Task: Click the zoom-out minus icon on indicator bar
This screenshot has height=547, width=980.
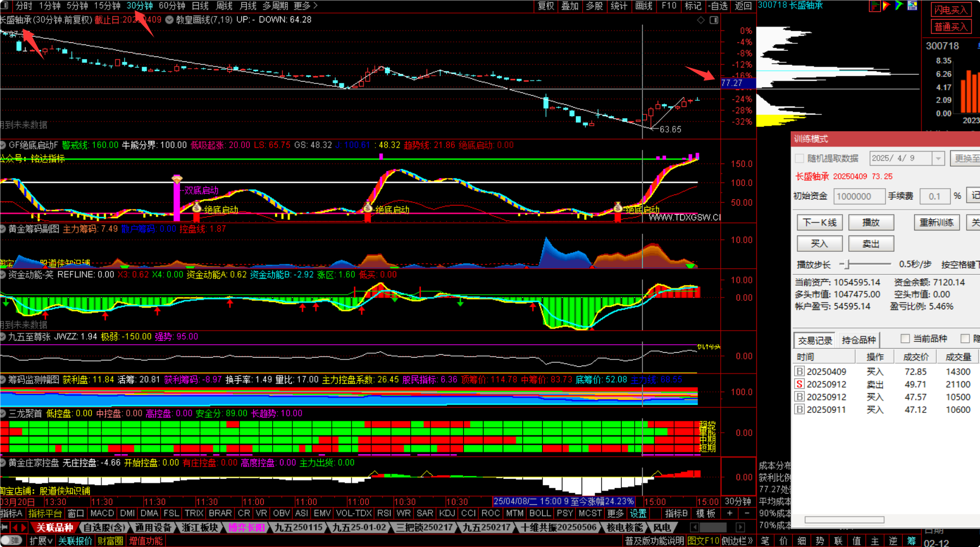Action: (x=747, y=513)
